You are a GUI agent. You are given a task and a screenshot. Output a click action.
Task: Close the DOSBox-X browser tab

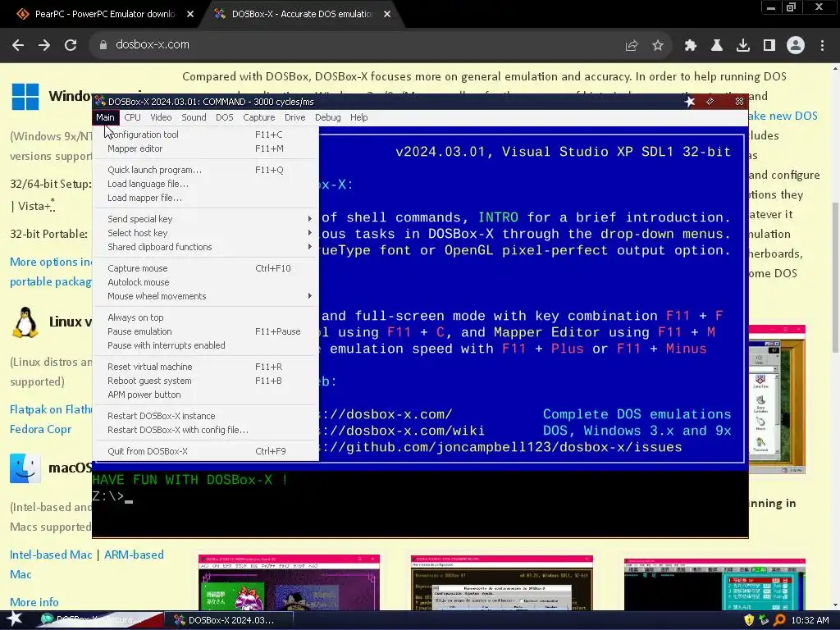coord(387,15)
